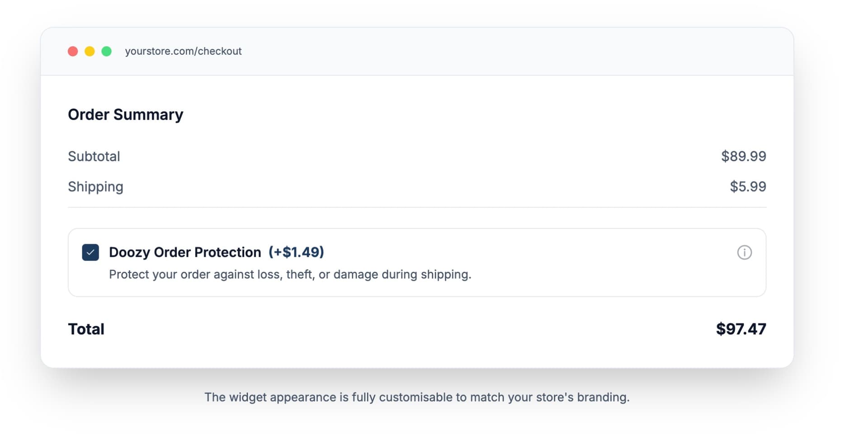Image resolution: width=868 pixels, height=440 pixels.
Task: Click the info icon for order protection details
Action: coord(745,252)
